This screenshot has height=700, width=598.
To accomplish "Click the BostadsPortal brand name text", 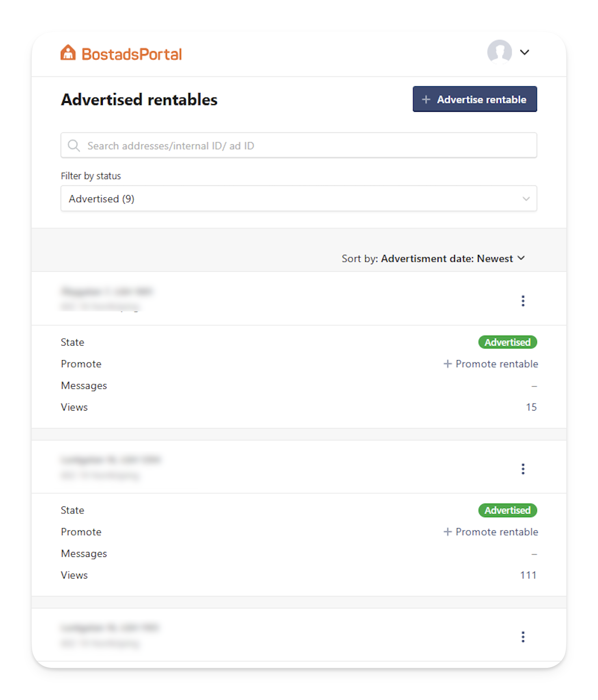I will coord(132,54).
